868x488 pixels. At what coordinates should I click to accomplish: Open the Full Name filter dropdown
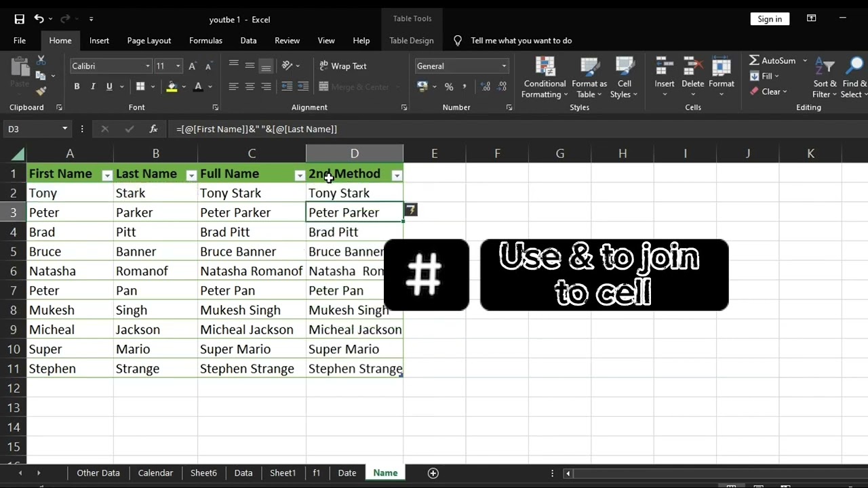click(300, 176)
